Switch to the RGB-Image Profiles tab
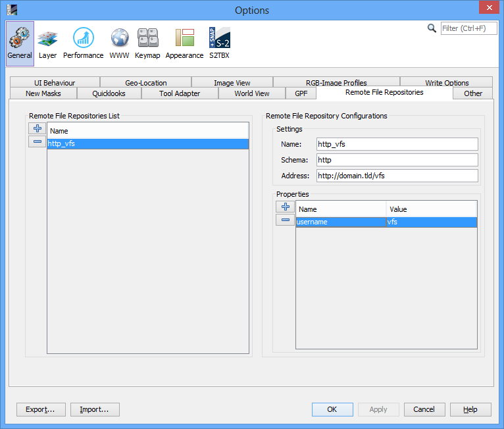 click(336, 82)
